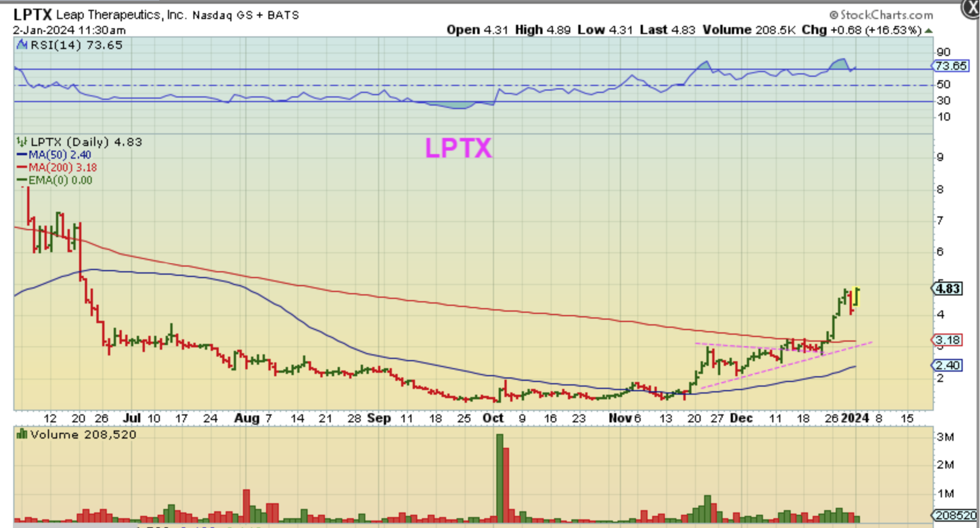Click the Oct label on date axis
The image size is (980, 528).
(x=493, y=418)
